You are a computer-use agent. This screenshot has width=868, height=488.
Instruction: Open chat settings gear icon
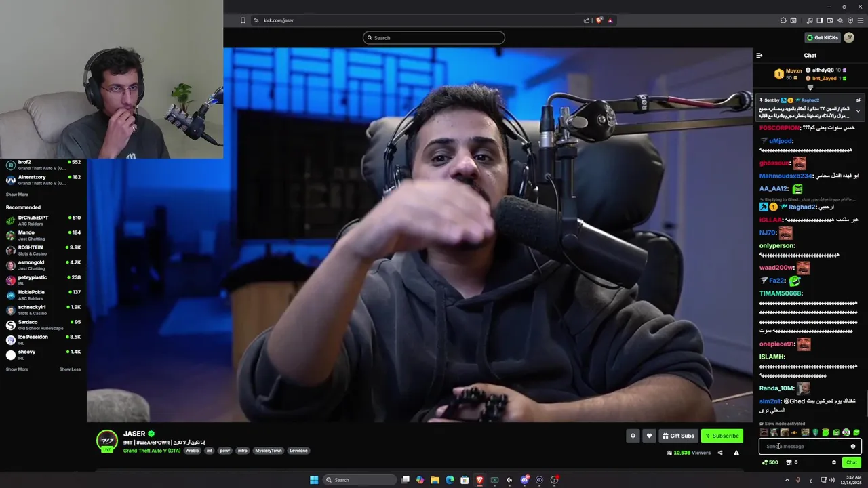(834, 462)
